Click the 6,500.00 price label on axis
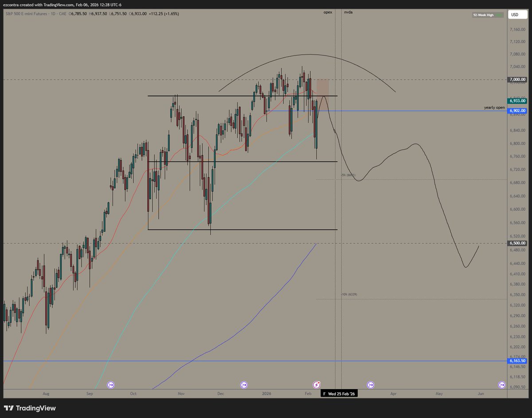532x418 pixels. (x=517, y=243)
